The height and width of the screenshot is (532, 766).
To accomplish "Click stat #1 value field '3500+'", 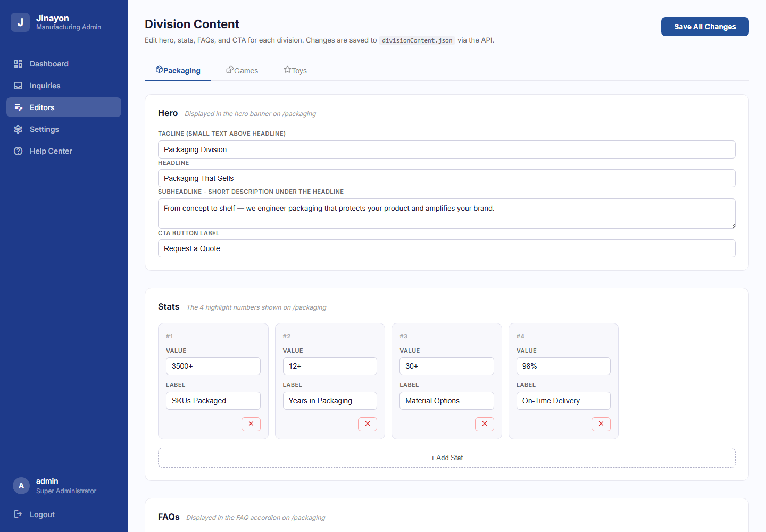I will (x=213, y=366).
